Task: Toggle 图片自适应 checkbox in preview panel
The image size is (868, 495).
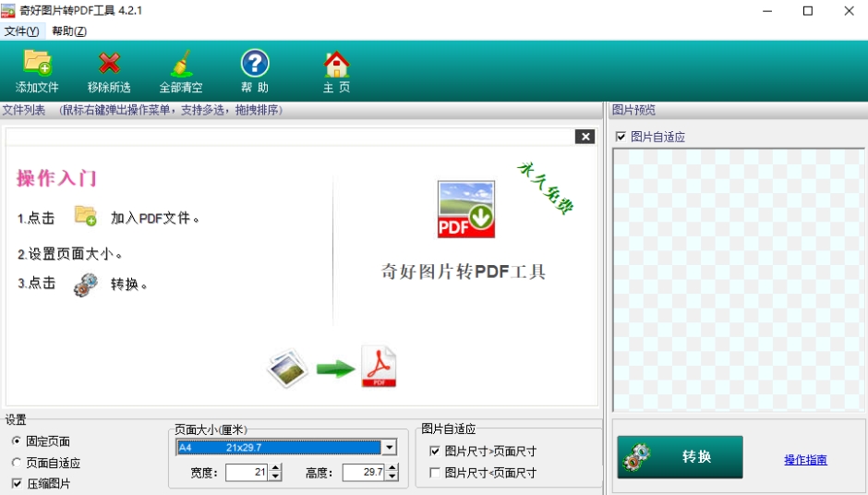Action: click(x=621, y=137)
